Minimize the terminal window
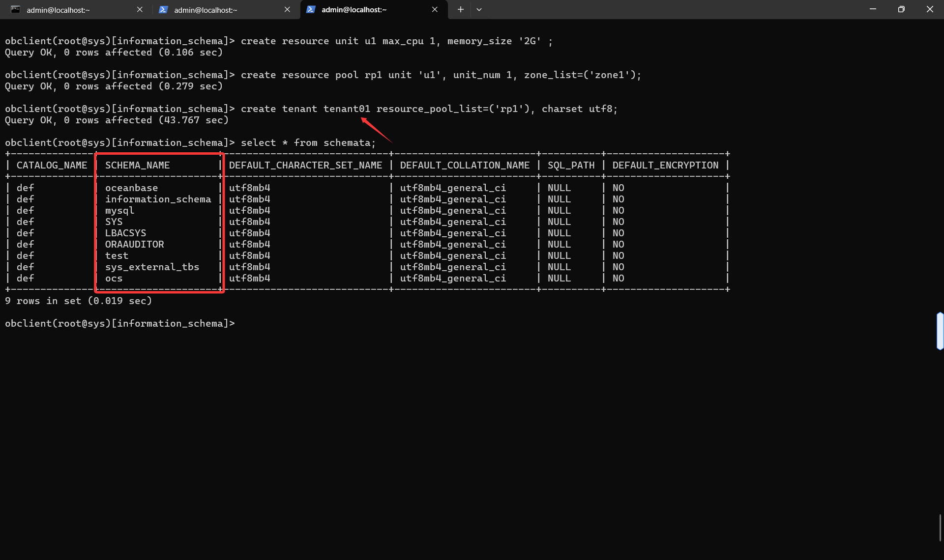The image size is (944, 560). click(873, 9)
